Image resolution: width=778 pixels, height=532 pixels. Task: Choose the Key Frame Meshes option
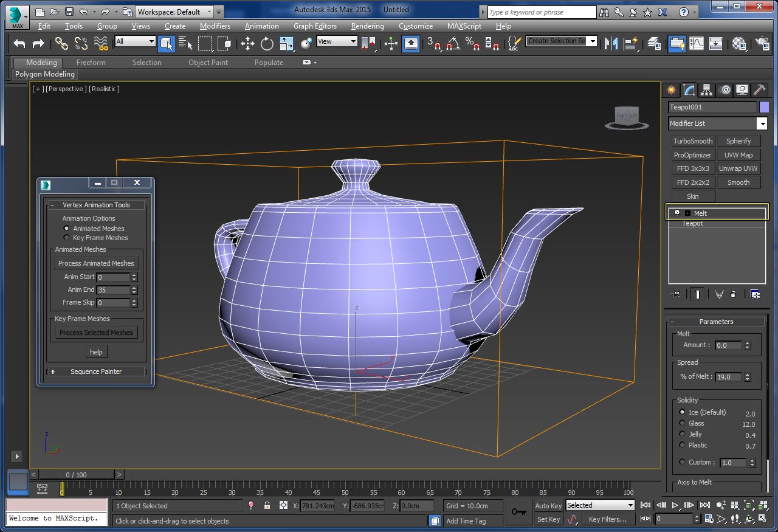[x=66, y=237]
